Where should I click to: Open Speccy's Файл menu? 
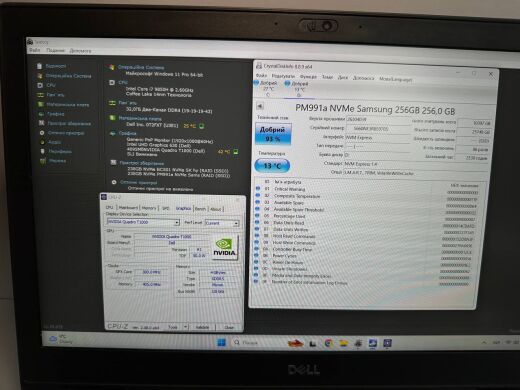tap(34, 50)
